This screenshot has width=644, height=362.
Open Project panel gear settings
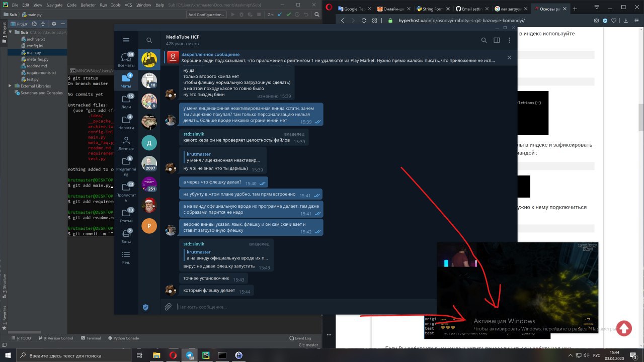click(53, 24)
